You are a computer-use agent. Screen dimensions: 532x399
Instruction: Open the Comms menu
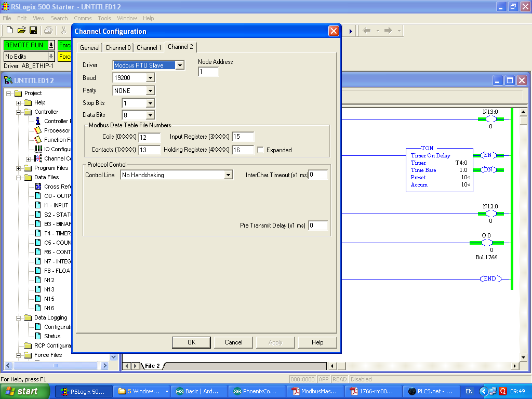(83, 18)
